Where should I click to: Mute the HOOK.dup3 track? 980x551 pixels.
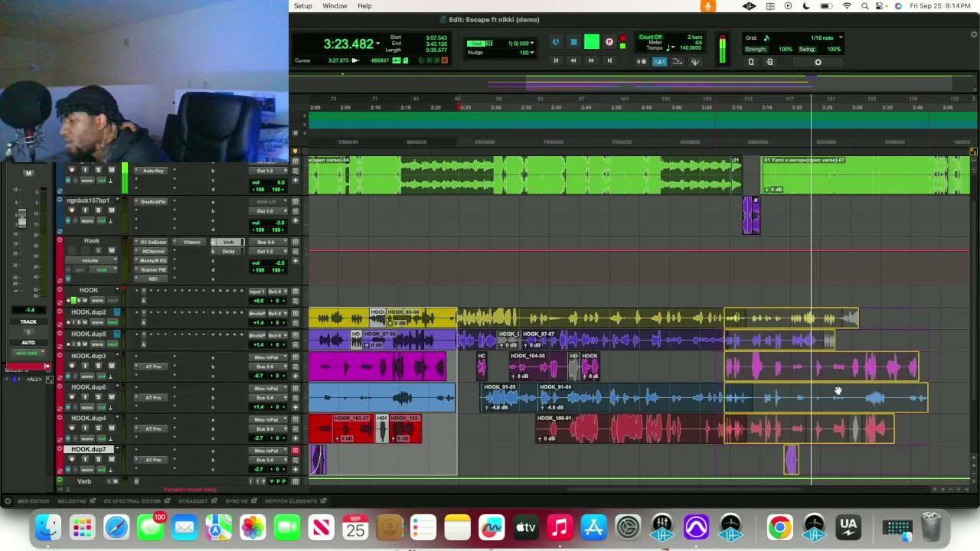click(111, 366)
